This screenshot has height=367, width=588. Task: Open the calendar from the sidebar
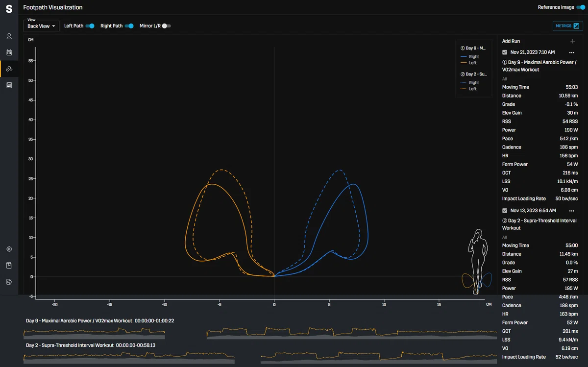click(9, 52)
